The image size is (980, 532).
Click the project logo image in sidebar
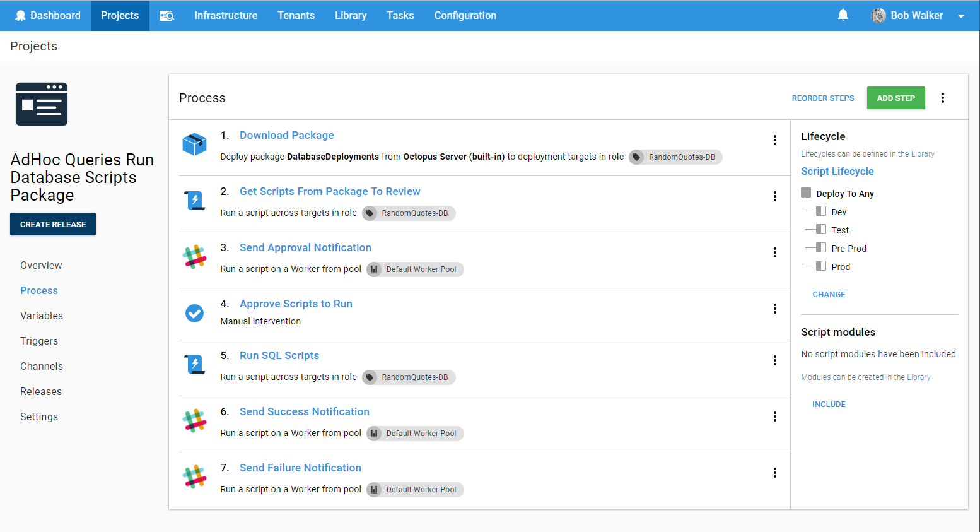[42, 104]
